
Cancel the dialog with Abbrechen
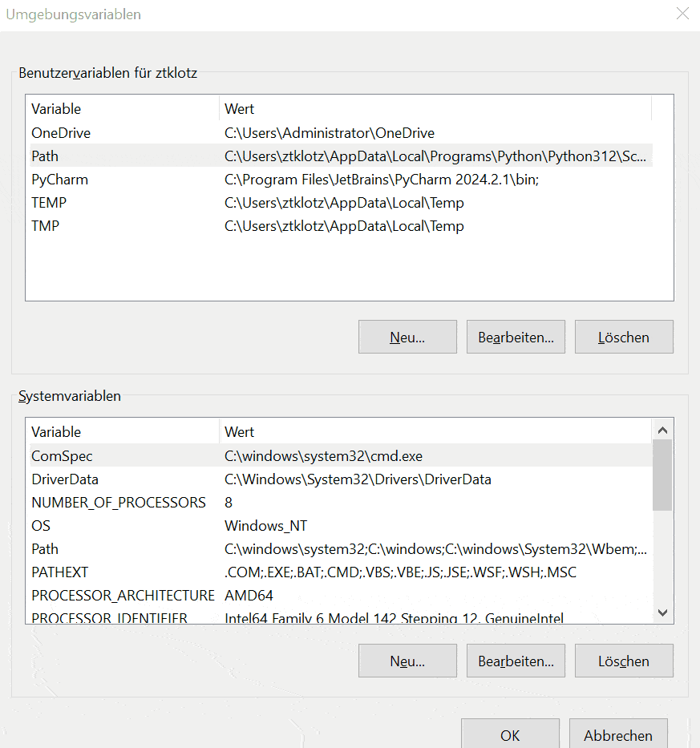[x=618, y=734]
